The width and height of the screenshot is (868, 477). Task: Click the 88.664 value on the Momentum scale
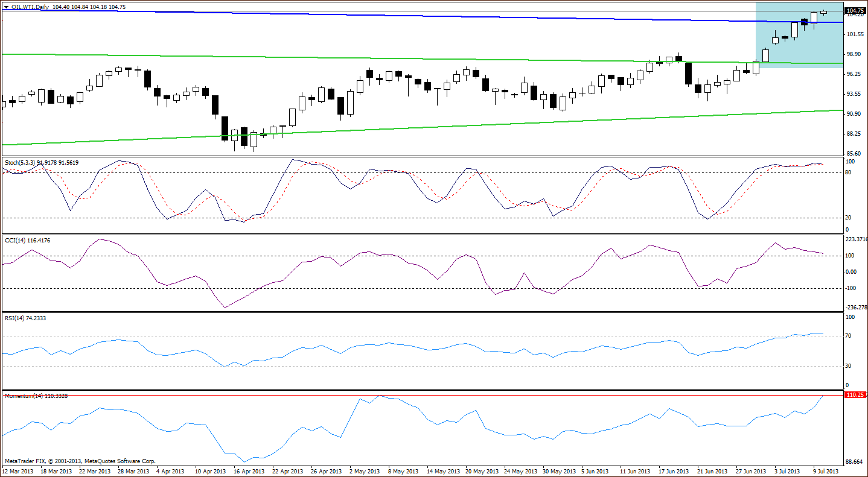tap(855, 462)
